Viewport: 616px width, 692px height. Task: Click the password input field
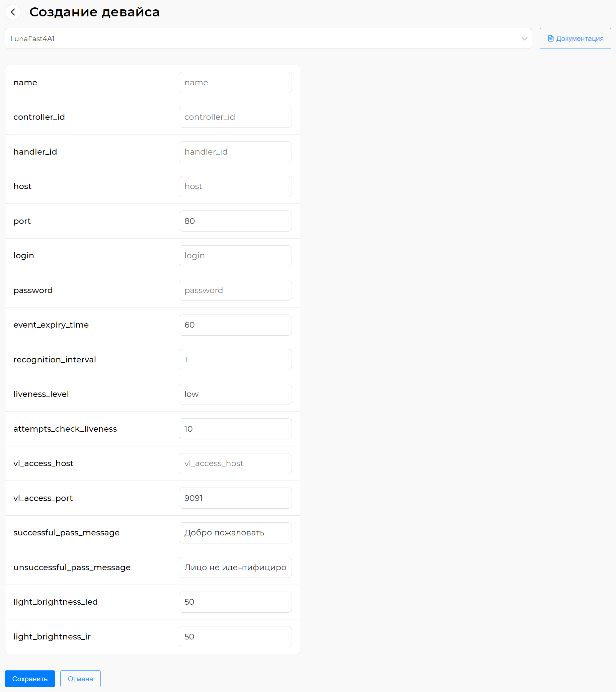(235, 290)
